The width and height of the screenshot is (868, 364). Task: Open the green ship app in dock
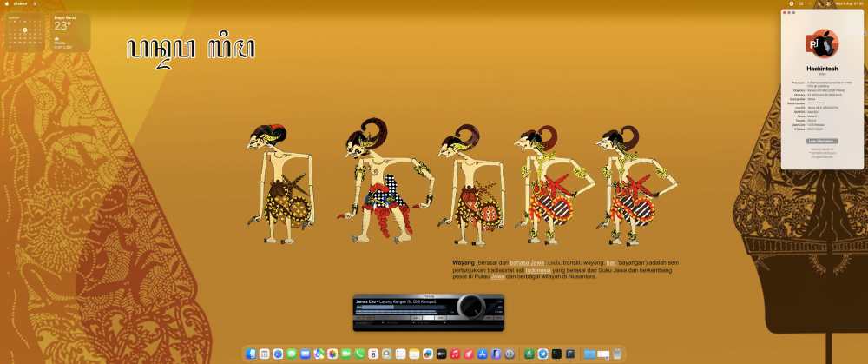pos(529,354)
